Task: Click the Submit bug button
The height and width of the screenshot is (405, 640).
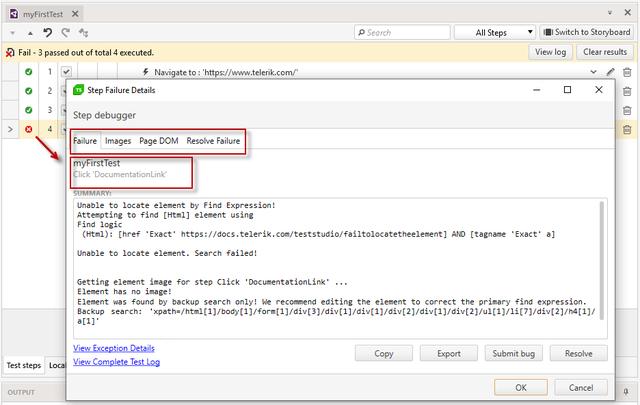Action: click(513, 354)
